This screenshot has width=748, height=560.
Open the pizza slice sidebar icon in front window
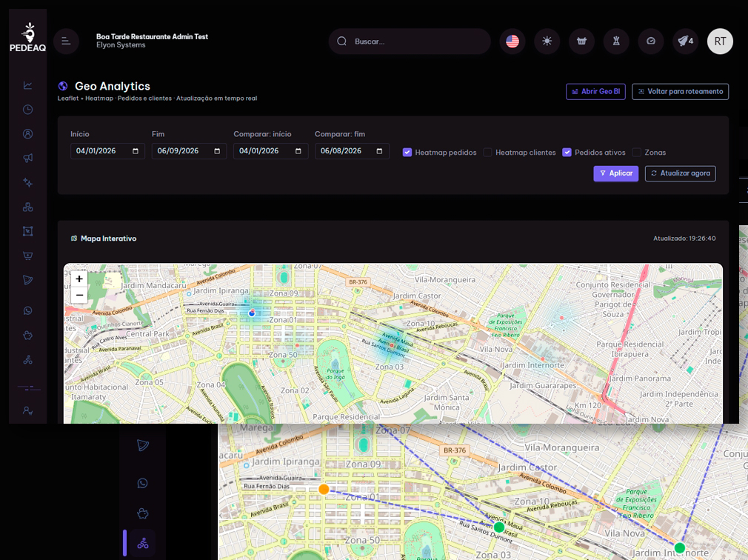(27, 280)
